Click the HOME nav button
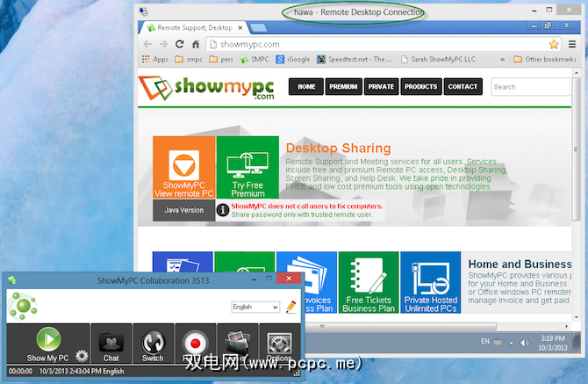This screenshot has height=384, width=588. coord(306,87)
